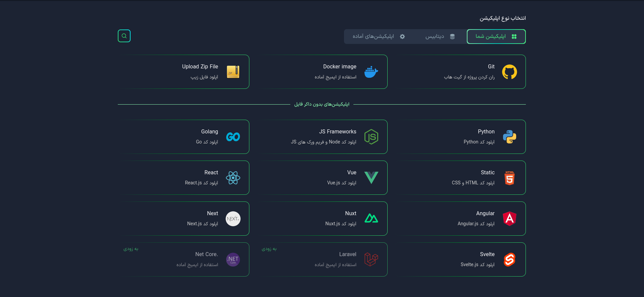Click 'ران کردن پروژه از گیت هاب' text
Viewport: 644px width, 297px height.
click(469, 77)
